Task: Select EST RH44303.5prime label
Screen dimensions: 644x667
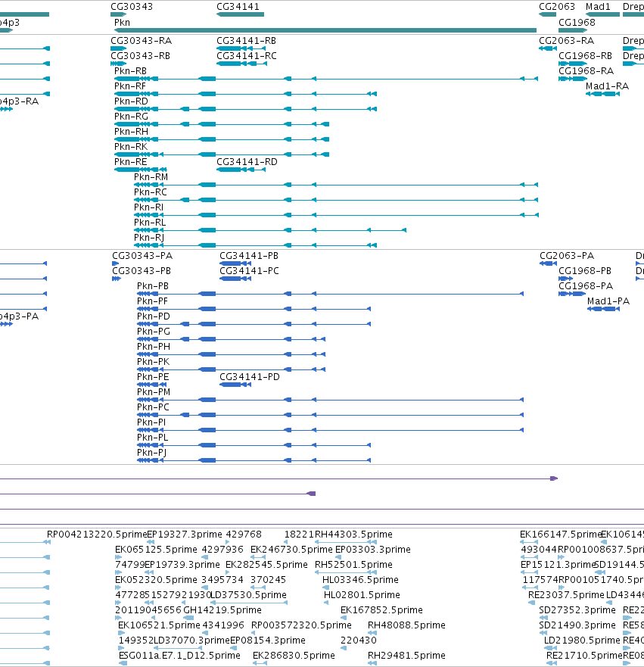Action: pyautogui.click(x=353, y=535)
